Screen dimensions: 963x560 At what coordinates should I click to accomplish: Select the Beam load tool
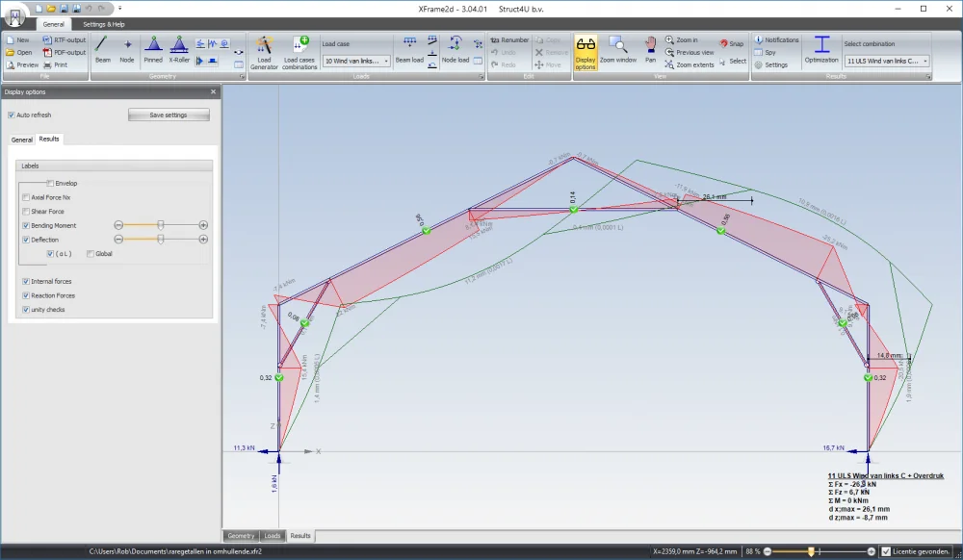click(409, 50)
